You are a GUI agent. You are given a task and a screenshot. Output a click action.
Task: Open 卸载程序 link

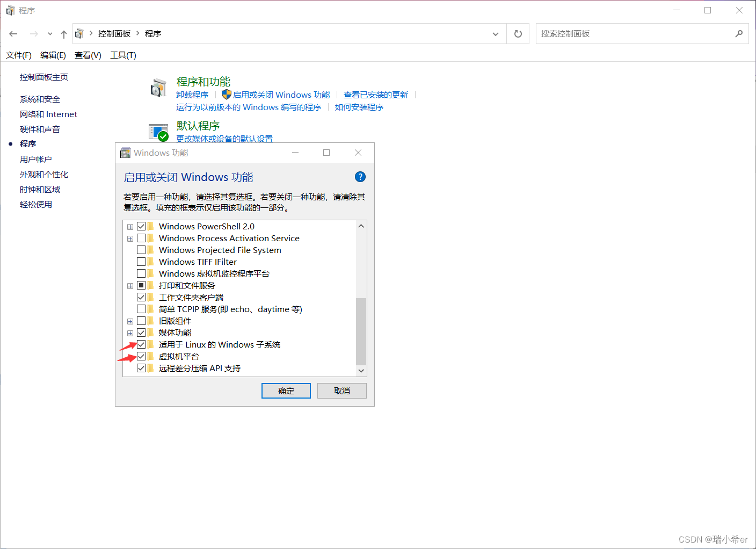click(x=192, y=95)
